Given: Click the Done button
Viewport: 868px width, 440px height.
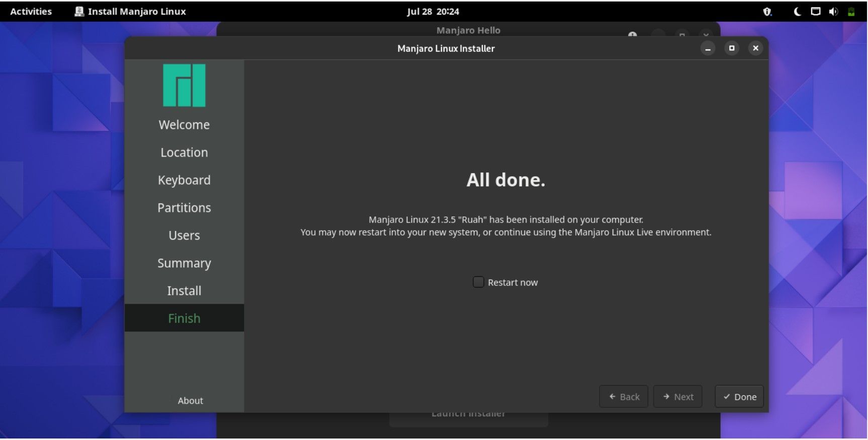Looking at the screenshot, I should (x=739, y=397).
